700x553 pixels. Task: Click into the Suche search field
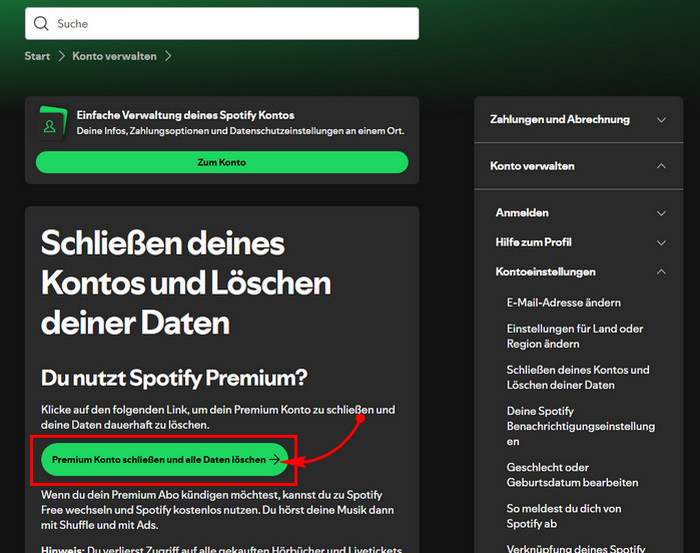pyautogui.click(x=222, y=23)
